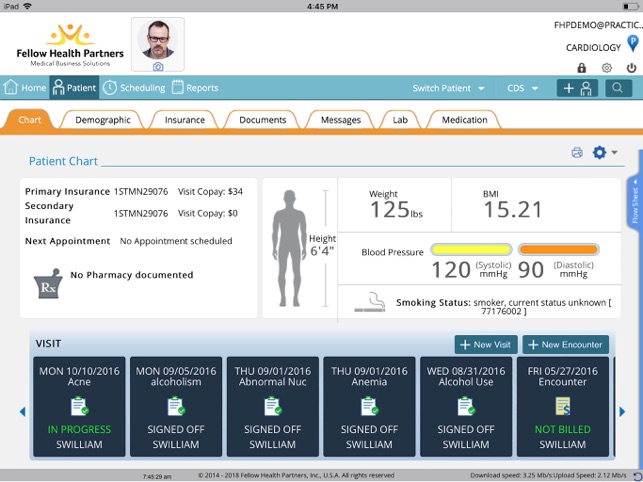Click the BMI value 15.21
This screenshot has height=482, width=643.
pos(513,210)
